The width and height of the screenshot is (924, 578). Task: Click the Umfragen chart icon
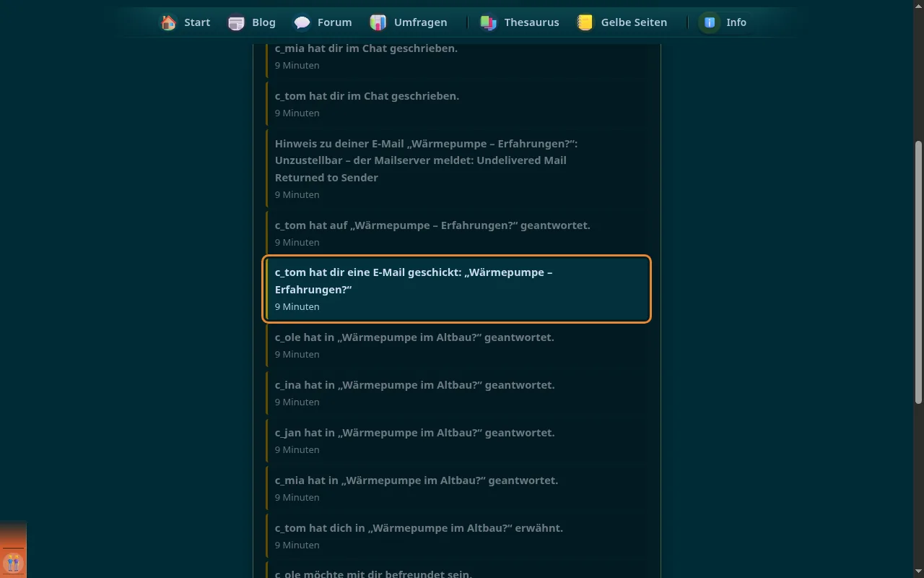click(x=378, y=22)
